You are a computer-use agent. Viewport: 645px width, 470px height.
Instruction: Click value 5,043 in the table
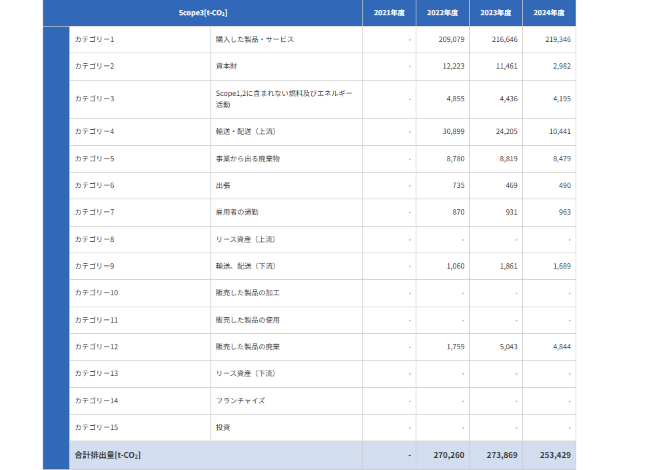tap(508, 347)
